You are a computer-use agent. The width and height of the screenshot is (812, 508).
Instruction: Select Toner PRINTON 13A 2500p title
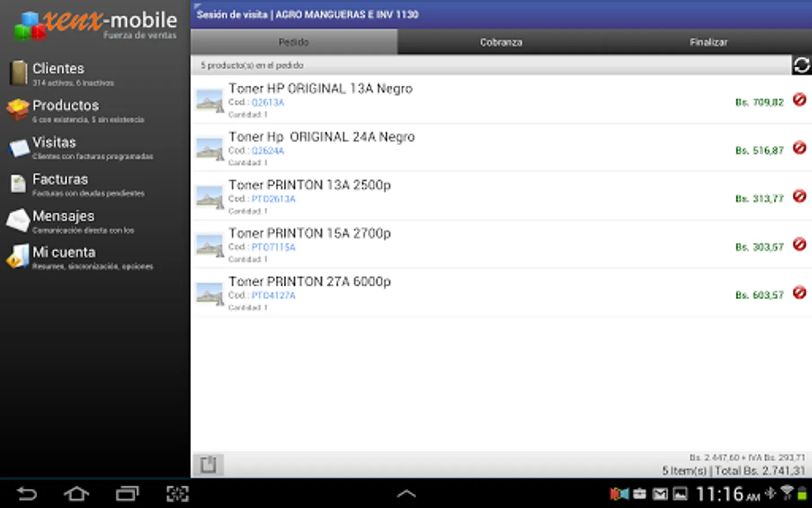click(310, 185)
